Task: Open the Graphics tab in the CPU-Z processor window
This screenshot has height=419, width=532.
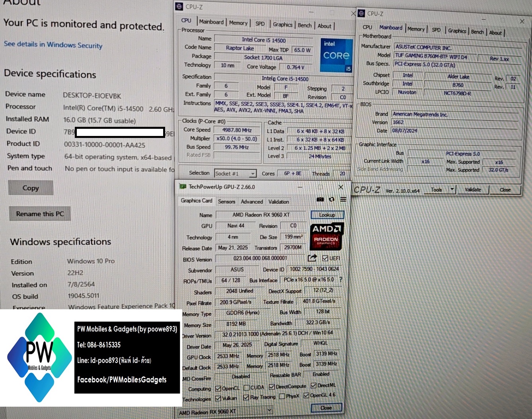Action: tap(283, 25)
